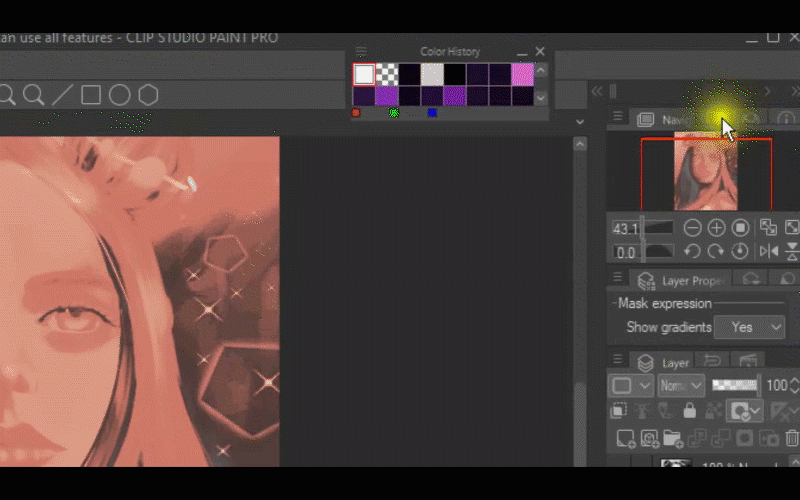Create a new raster layer
Screen dimensions: 800x500
click(x=626, y=438)
